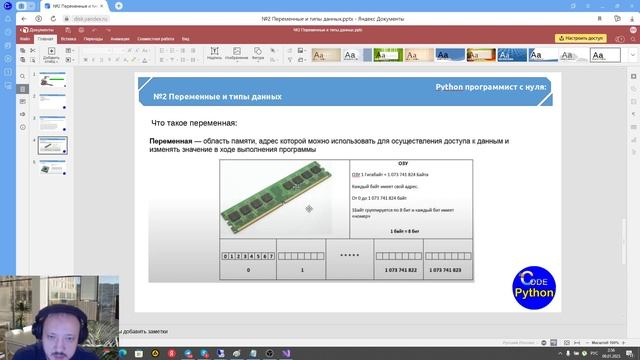The width and height of the screenshot is (640, 360).
Task: Open slides panel icon in left sidebar
Action: click(22, 89)
